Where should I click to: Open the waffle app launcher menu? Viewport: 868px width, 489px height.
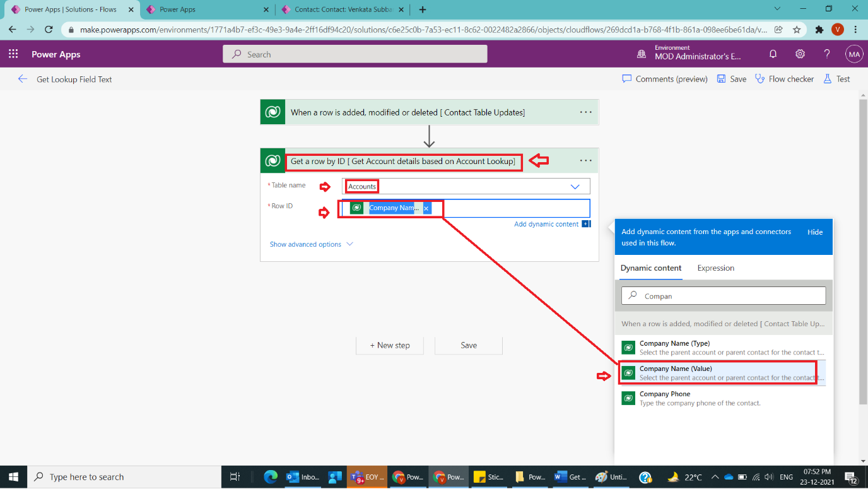coord(13,54)
